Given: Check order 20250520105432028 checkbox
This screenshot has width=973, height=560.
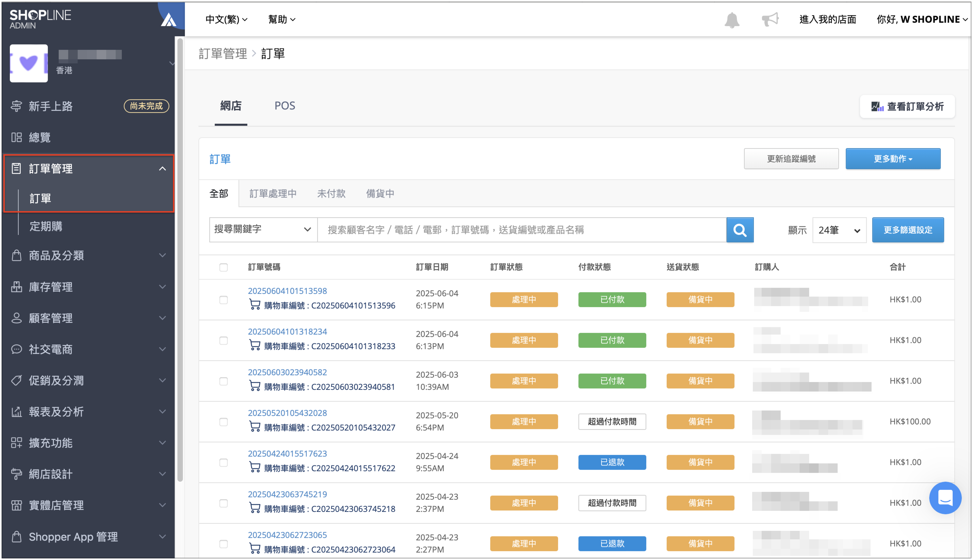Looking at the screenshot, I should (x=223, y=422).
